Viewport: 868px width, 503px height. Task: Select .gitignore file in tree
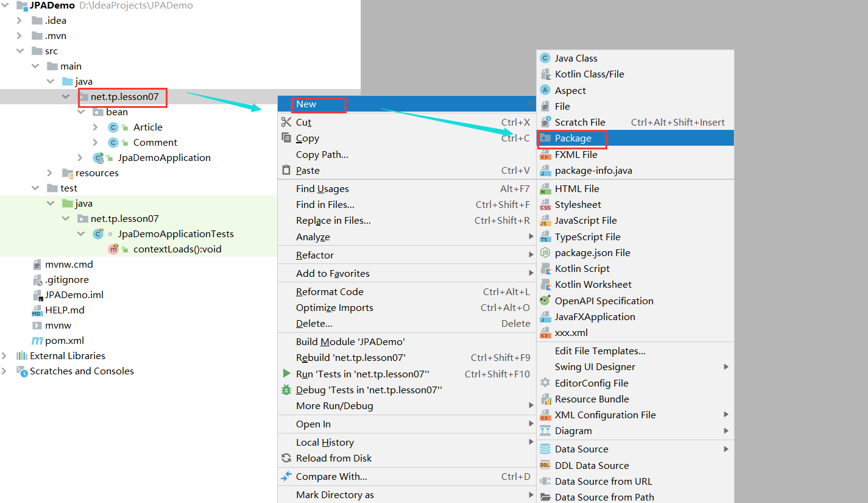pos(67,280)
